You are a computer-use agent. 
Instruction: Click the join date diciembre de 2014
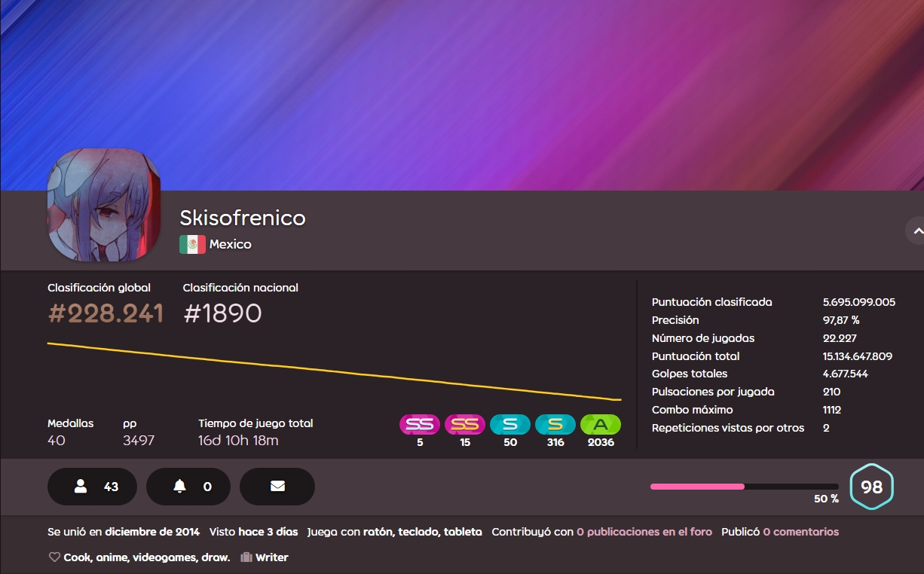tap(152, 532)
